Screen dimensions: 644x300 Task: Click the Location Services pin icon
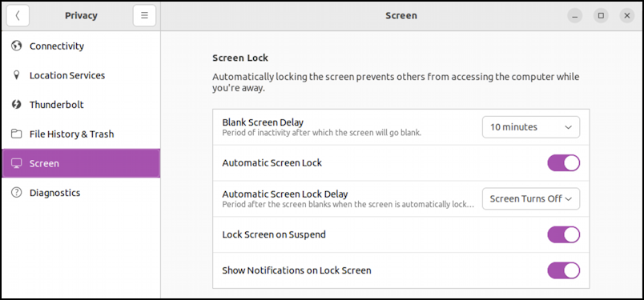coord(17,75)
